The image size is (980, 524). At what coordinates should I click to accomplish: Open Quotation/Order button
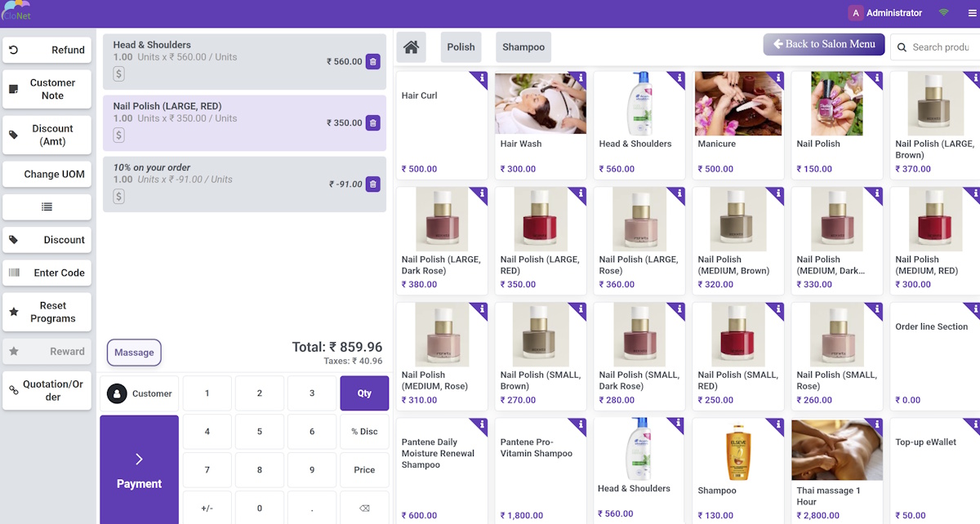click(x=47, y=390)
